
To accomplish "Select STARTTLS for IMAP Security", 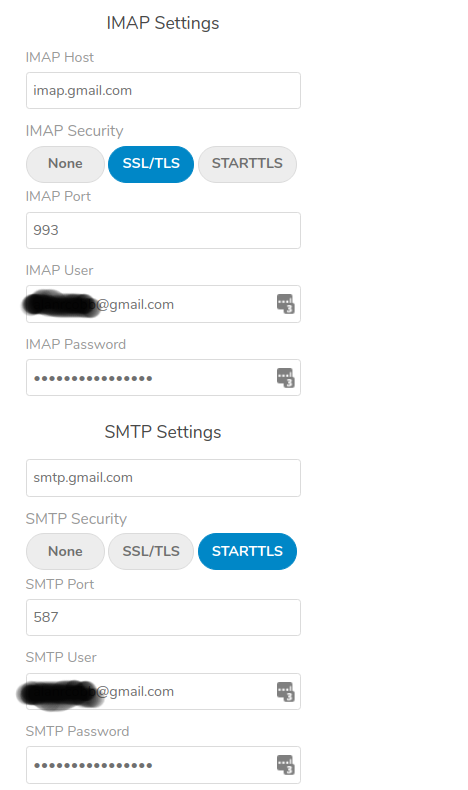I will (x=247, y=164).
